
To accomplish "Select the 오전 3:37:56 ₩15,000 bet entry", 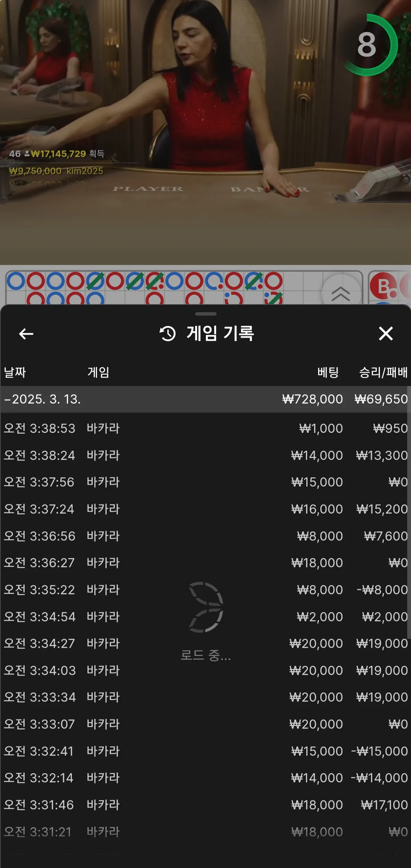I will (205, 482).
